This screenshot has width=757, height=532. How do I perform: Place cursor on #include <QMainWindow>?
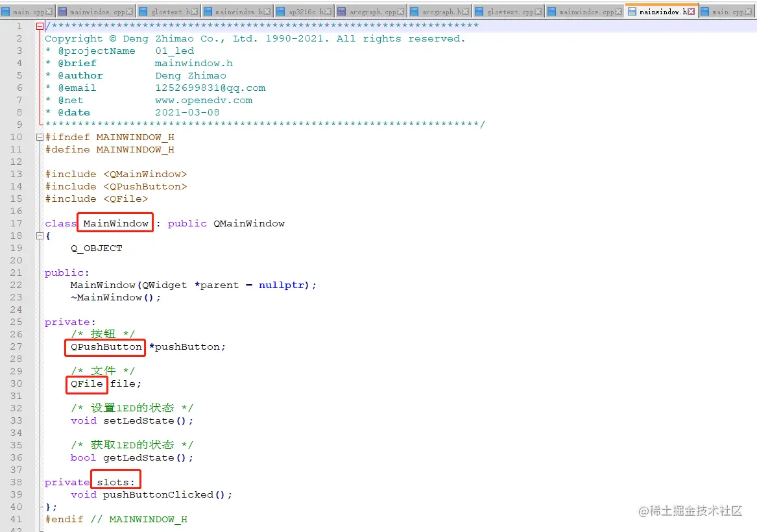pos(116,174)
